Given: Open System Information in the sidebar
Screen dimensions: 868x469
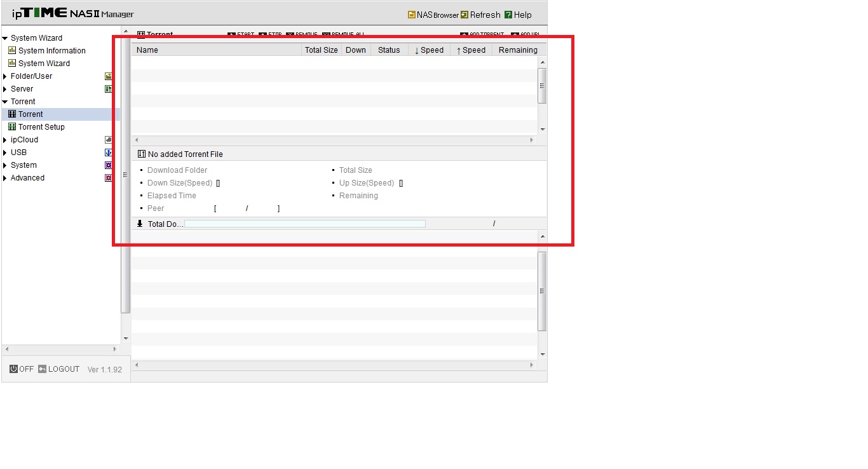Looking at the screenshot, I should [51, 51].
